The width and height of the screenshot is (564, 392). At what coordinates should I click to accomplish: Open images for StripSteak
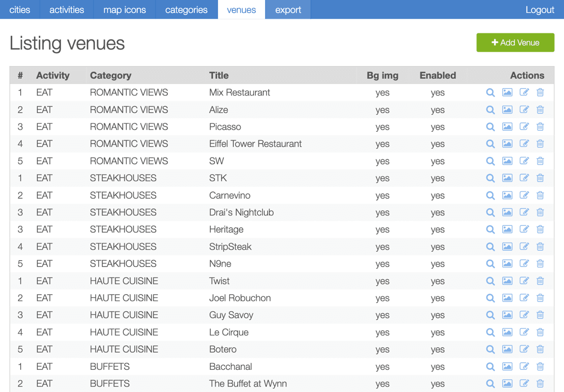click(507, 247)
